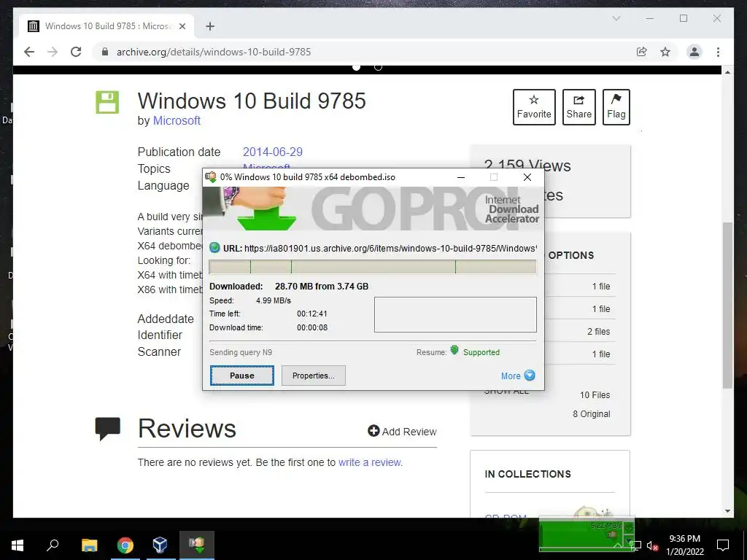Open the write a review link

370,462
